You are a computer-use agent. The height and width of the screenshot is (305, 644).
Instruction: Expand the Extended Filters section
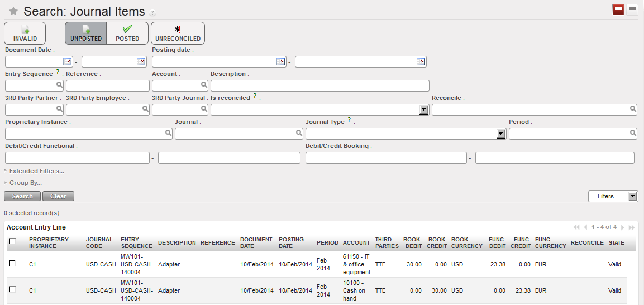point(36,171)
